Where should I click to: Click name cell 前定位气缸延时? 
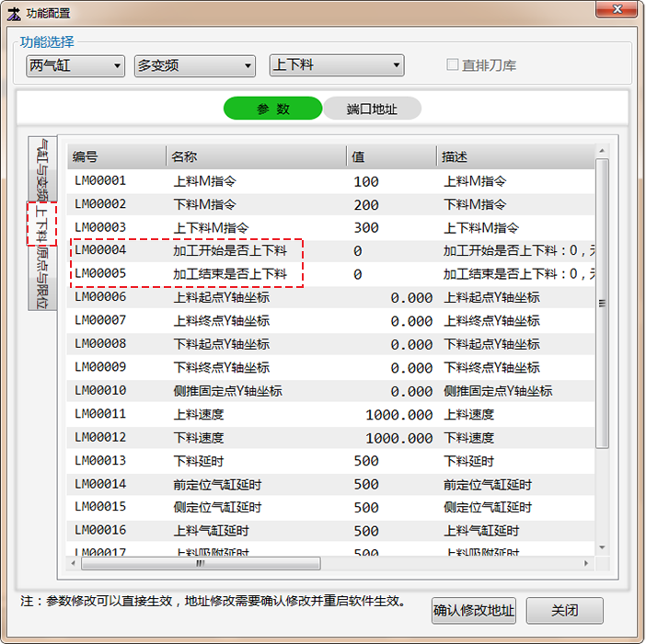click(x=217, y=485)
